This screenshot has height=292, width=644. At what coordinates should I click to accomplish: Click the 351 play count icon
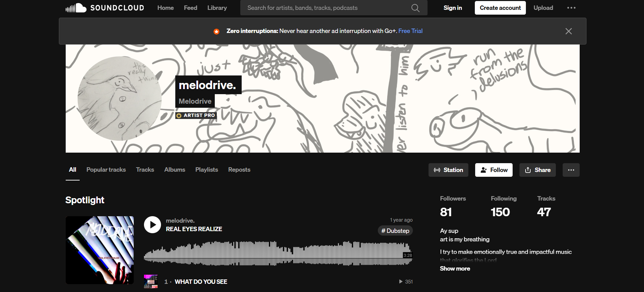pyautogui.click(x=401, y=281)
